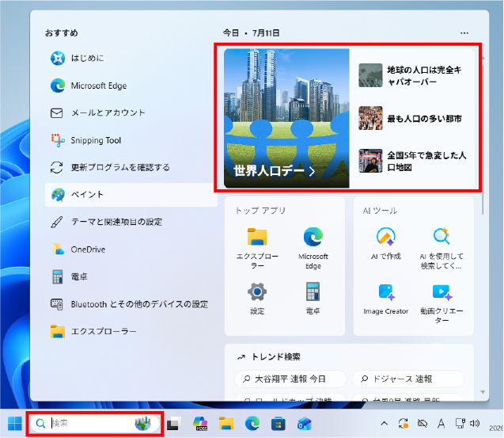The image size is (504, 438).
Task: Open Microsoft Edge on the taskbar
Action: click(252, 424)
